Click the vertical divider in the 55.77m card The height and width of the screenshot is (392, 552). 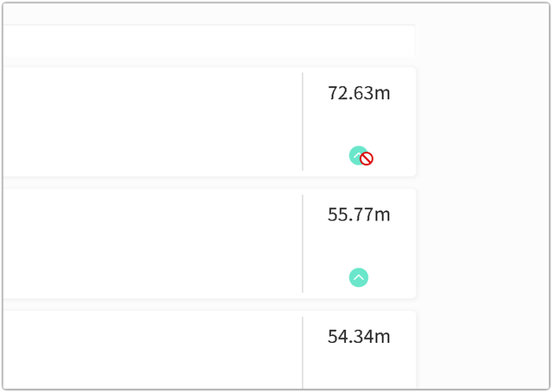click(x=303, y=244)
